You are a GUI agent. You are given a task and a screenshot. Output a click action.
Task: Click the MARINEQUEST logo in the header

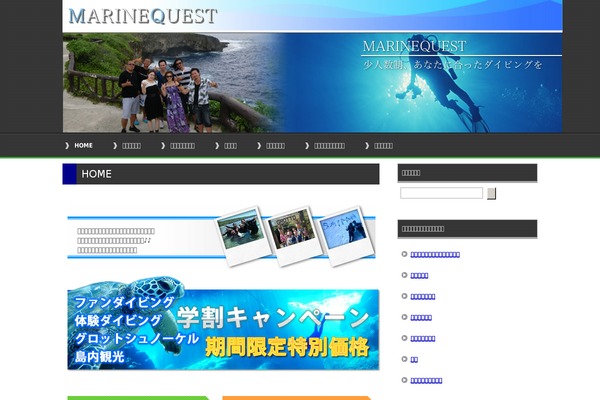tap(143, 16)
